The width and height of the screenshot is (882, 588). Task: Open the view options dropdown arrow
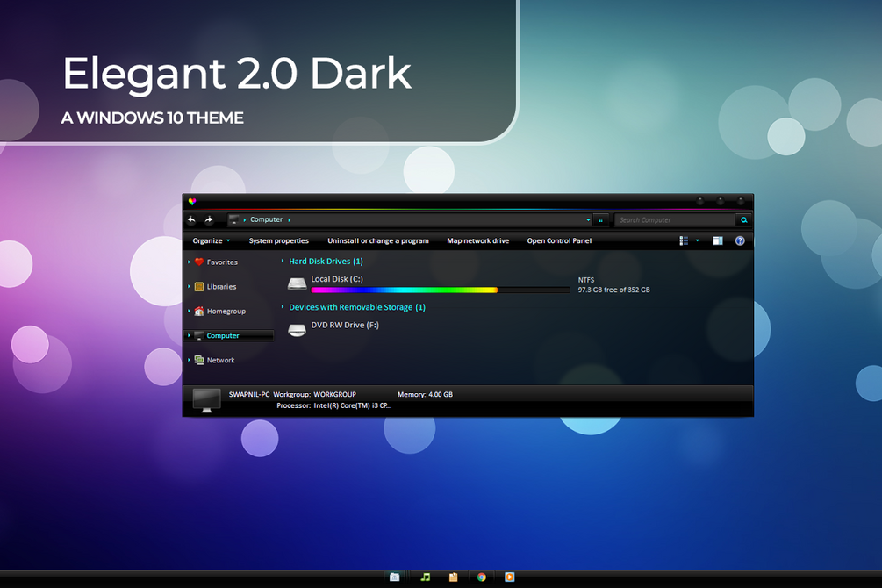click(x=698, y=240)
